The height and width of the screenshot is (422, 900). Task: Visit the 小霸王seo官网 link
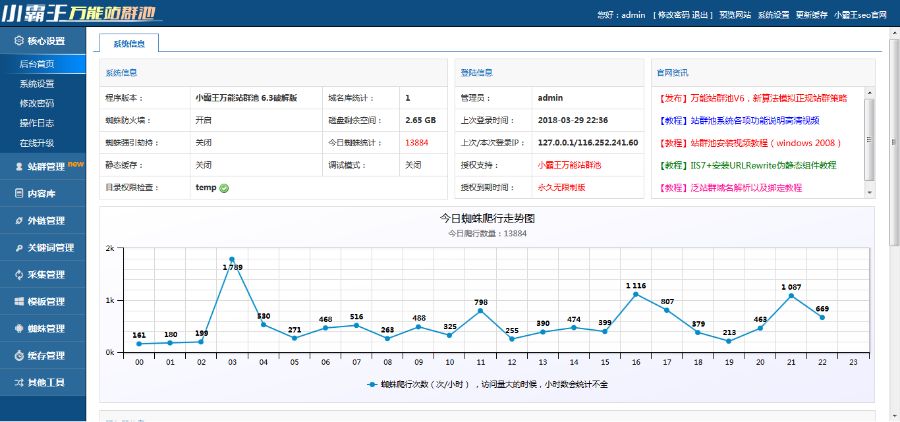click(860, 15)
